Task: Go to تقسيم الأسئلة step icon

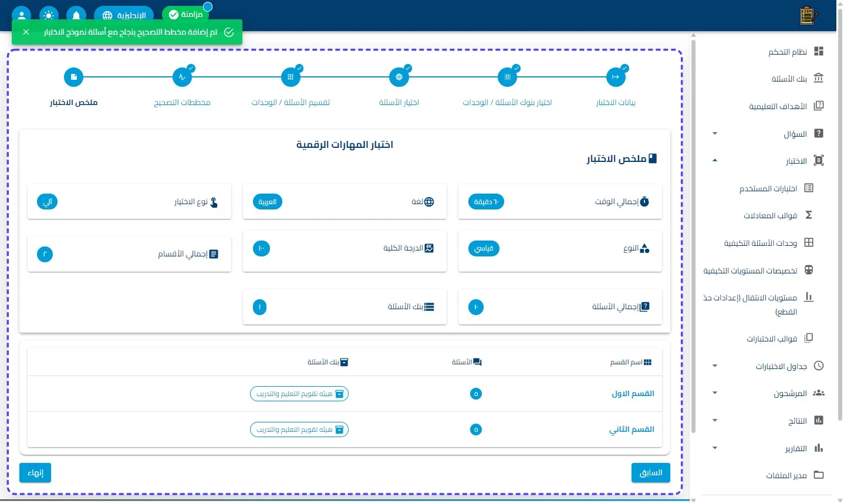Action: coord(291,77)
